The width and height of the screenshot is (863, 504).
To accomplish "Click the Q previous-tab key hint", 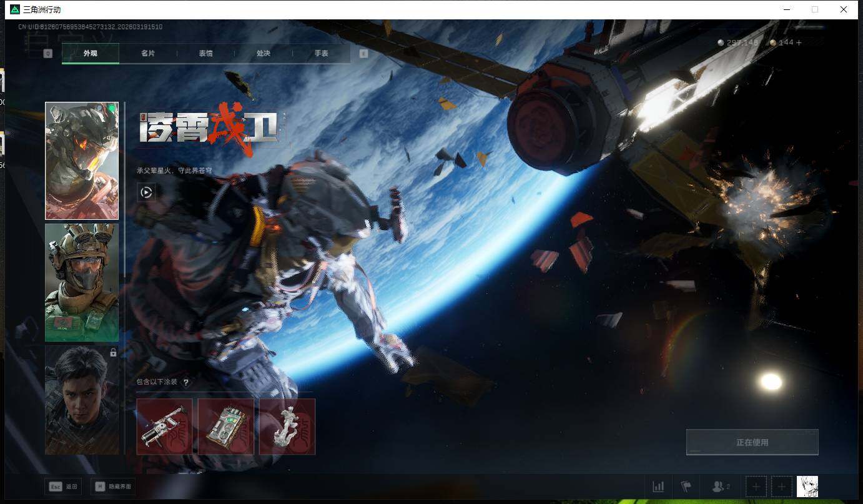I will pyautogui.click(x=48, y=54).
